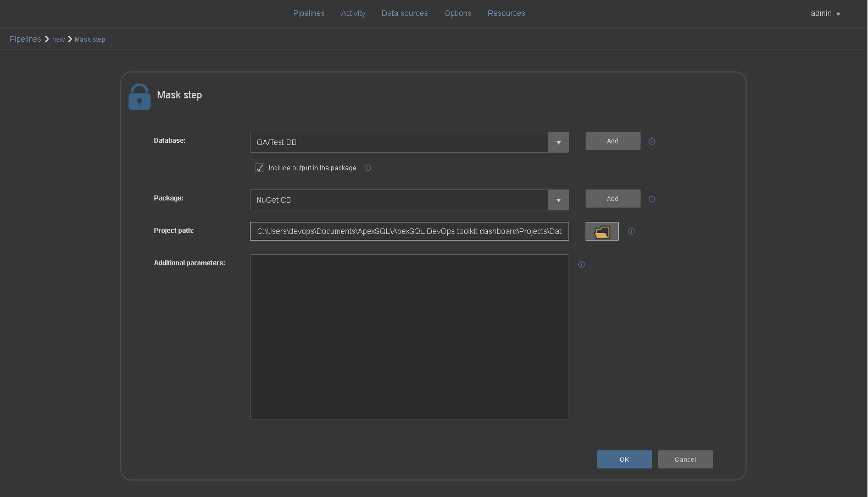The image size is (868, 497).
Task: Click the 'Project path:' label
Action: (x=174, y=231)
